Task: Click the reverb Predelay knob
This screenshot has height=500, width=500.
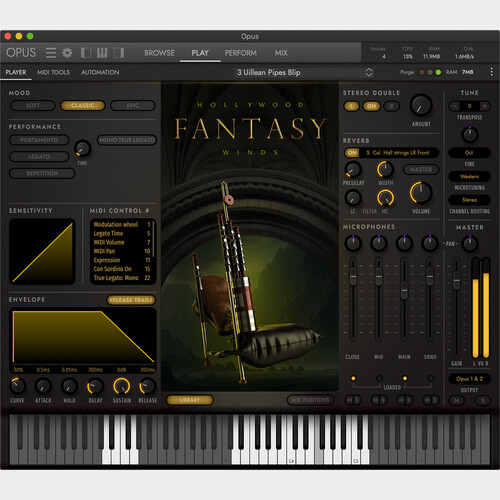Action: pos(353,169)
